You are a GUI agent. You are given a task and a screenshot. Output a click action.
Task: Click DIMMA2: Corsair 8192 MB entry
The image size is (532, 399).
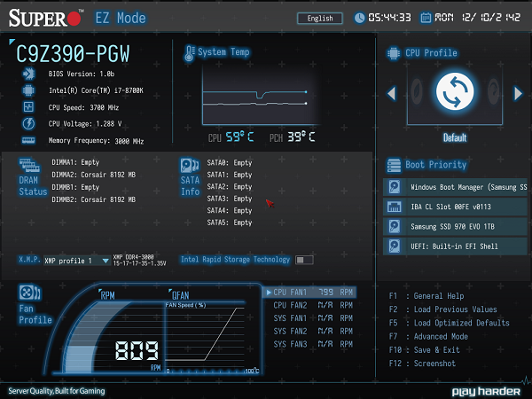[93, 175]
